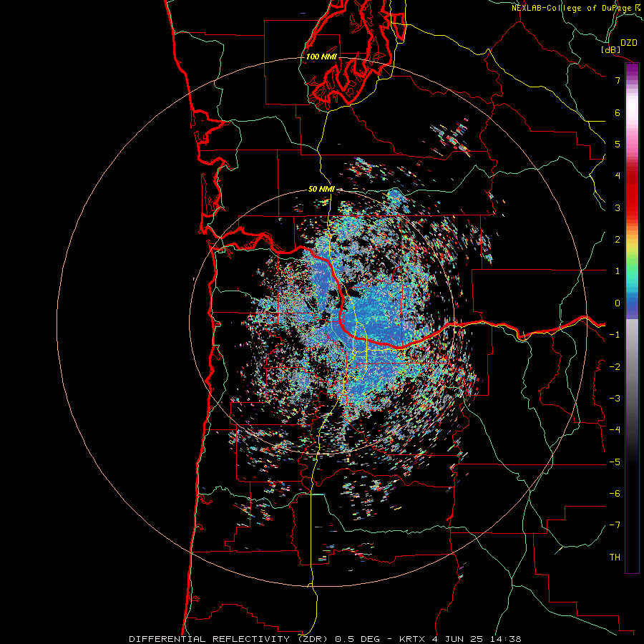Select the 6 value on the scale

click(x=618, y=112)
